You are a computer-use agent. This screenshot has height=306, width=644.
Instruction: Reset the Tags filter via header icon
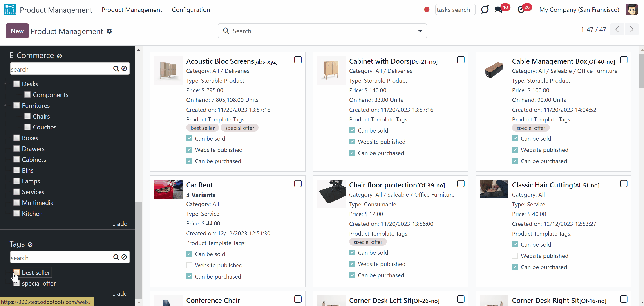pos(30,245)
